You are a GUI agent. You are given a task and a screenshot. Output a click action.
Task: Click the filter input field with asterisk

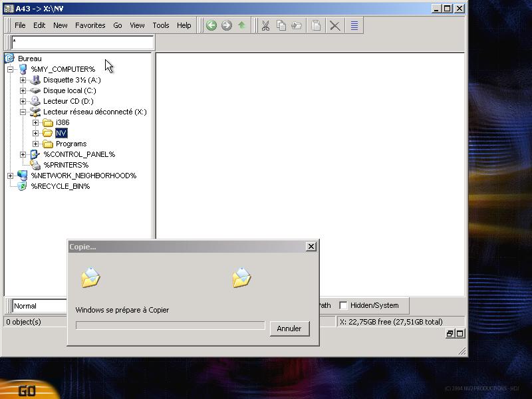tap(82, 43)
